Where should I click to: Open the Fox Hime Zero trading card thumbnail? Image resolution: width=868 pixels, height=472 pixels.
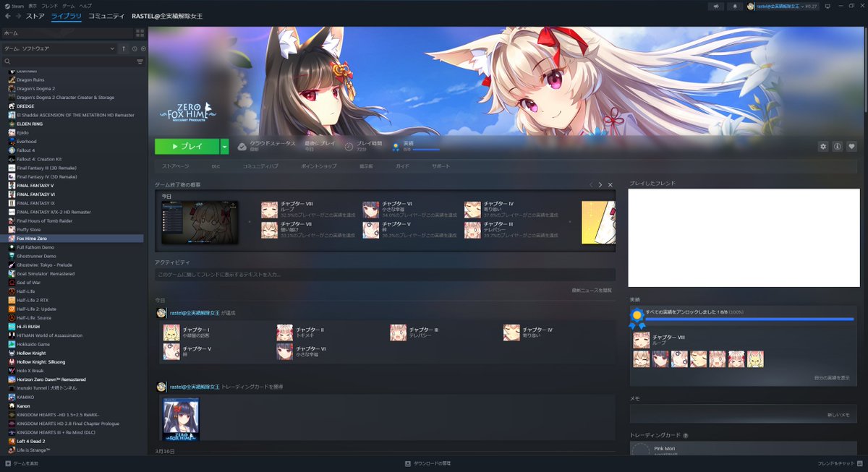pyautogui.click(x=180, y=419)
